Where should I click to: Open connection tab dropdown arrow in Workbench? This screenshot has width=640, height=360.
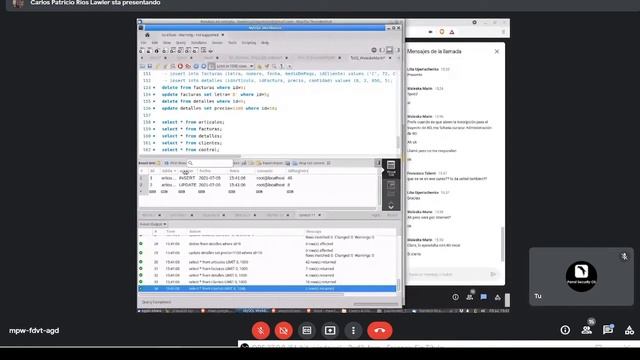[222, 35]
